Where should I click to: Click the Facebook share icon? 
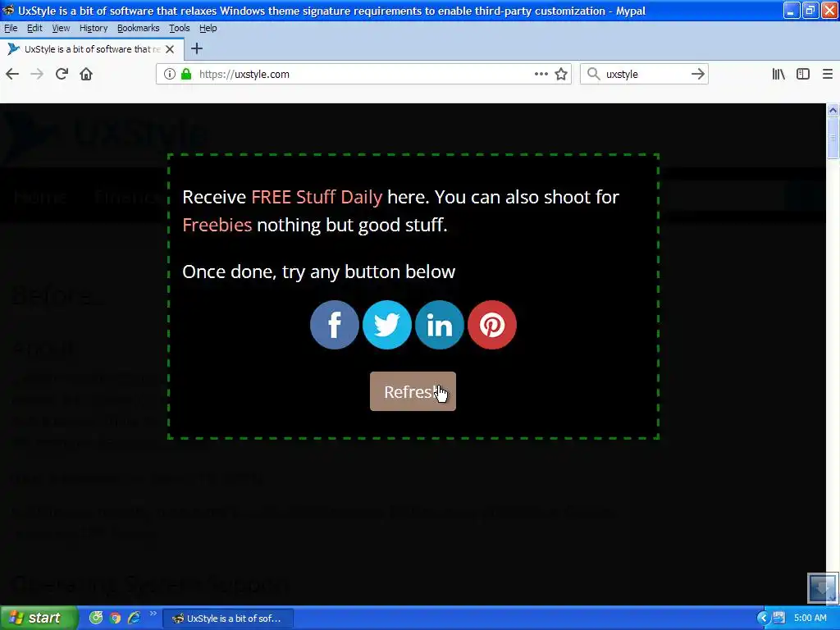pos(335,325)
